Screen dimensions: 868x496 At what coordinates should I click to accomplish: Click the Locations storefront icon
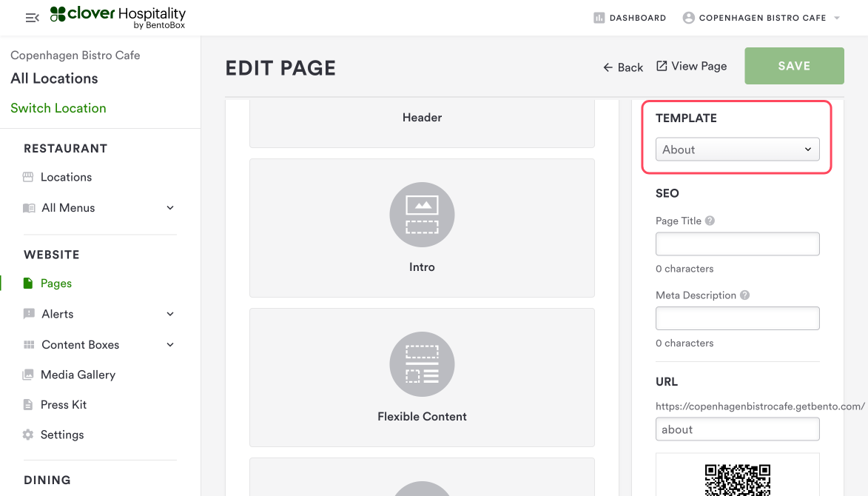pos(28,177)
